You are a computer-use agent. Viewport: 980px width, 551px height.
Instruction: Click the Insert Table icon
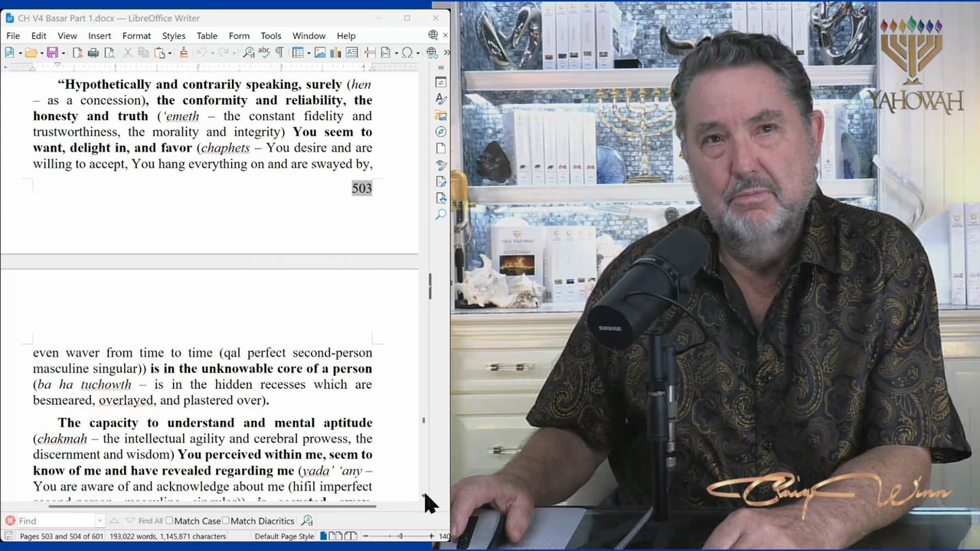coord(298,53)
